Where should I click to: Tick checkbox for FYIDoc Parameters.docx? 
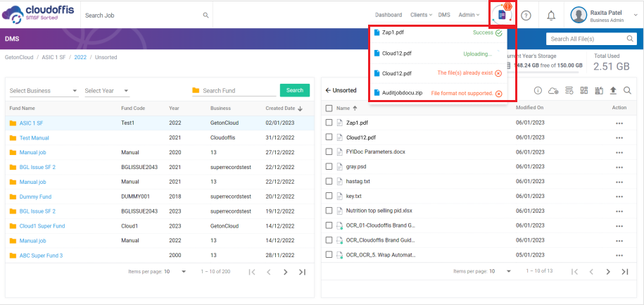[329, 151]
